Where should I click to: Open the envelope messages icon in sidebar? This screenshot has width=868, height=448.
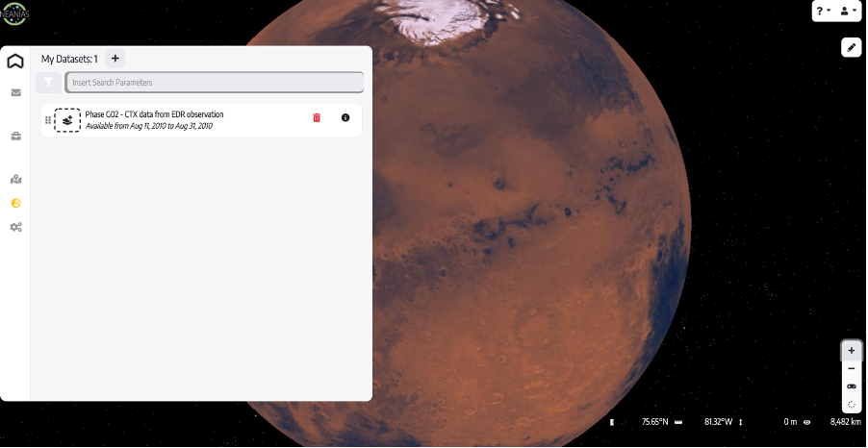tap(15, 93)
